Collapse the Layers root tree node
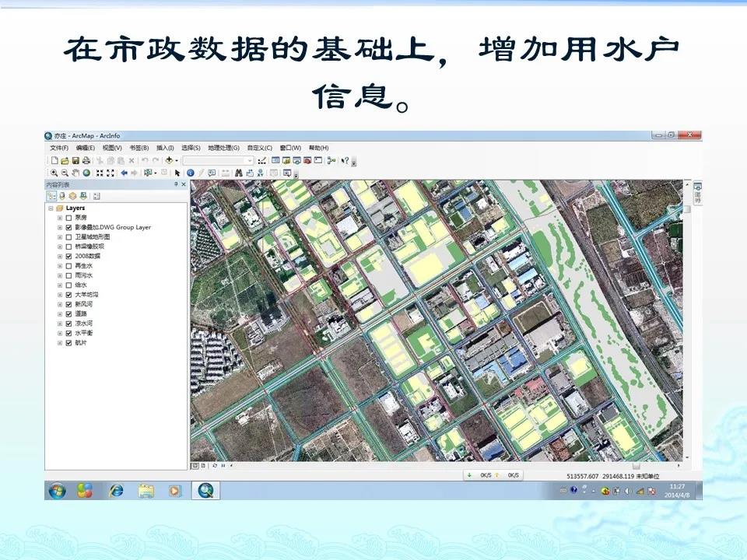 pyautogui.click(x=51, y=208)
